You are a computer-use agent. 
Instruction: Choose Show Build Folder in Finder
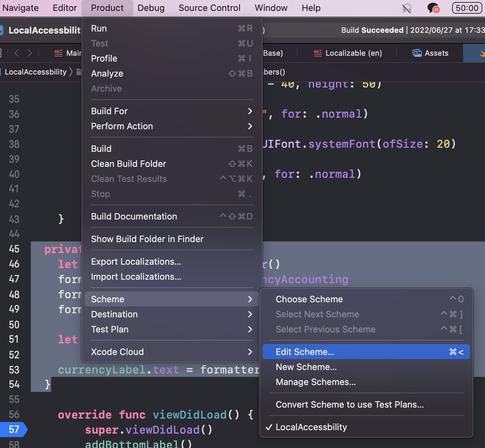pos(172,239)
